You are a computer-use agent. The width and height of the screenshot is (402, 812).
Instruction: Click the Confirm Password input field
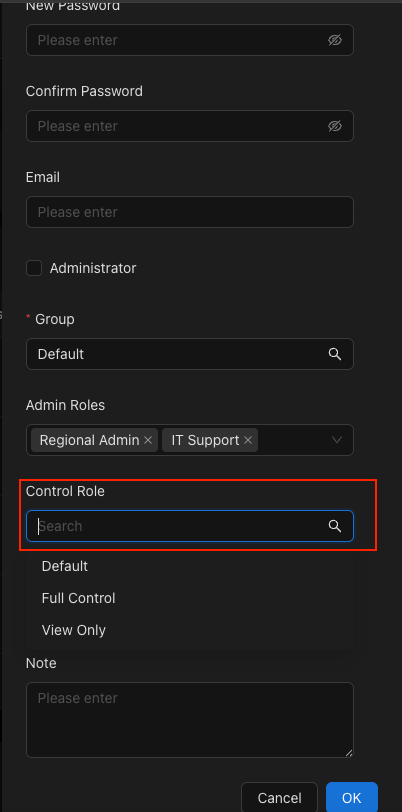tap(190, 126)
